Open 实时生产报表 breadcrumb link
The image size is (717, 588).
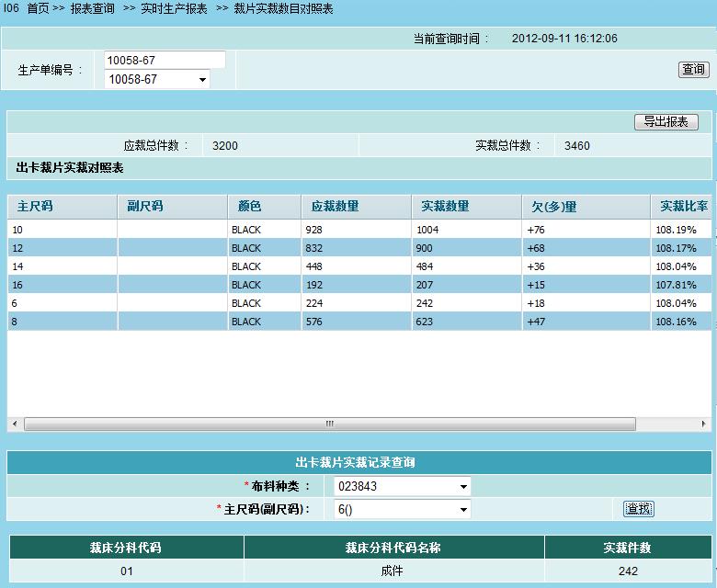point(174,8)
